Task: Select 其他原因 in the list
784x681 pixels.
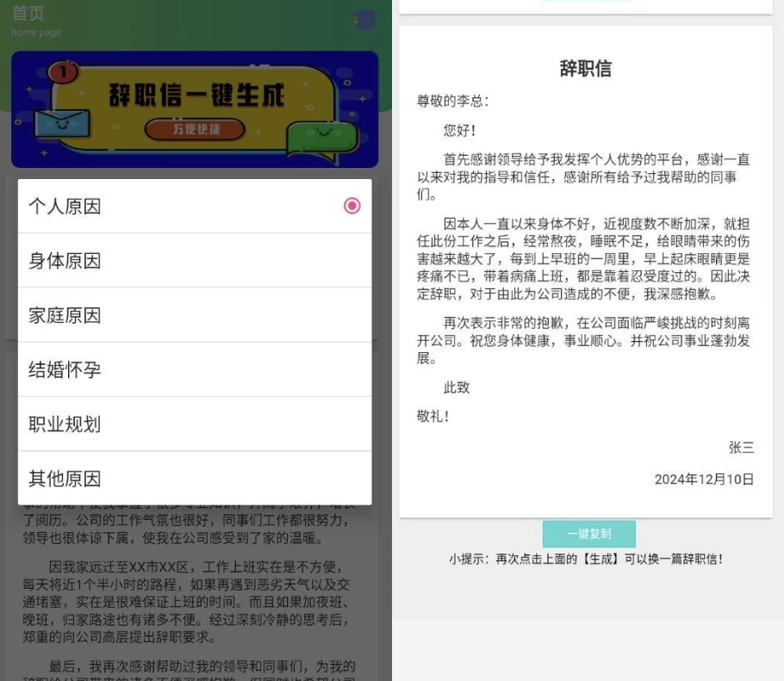Action: click(195, 479)
